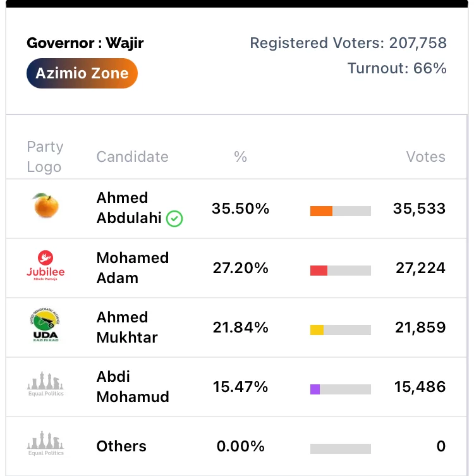The image size is (474, 476).
Task: Select candidate name Ahmed Abdulahi
Action: [x=129, y=208]
